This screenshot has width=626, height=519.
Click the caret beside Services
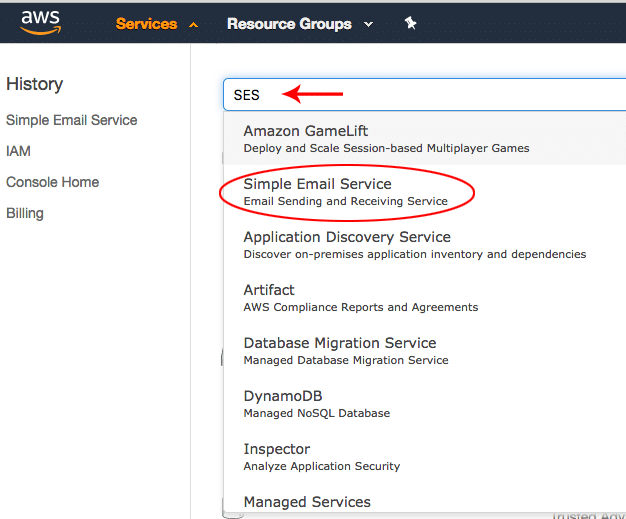[194, 24]
